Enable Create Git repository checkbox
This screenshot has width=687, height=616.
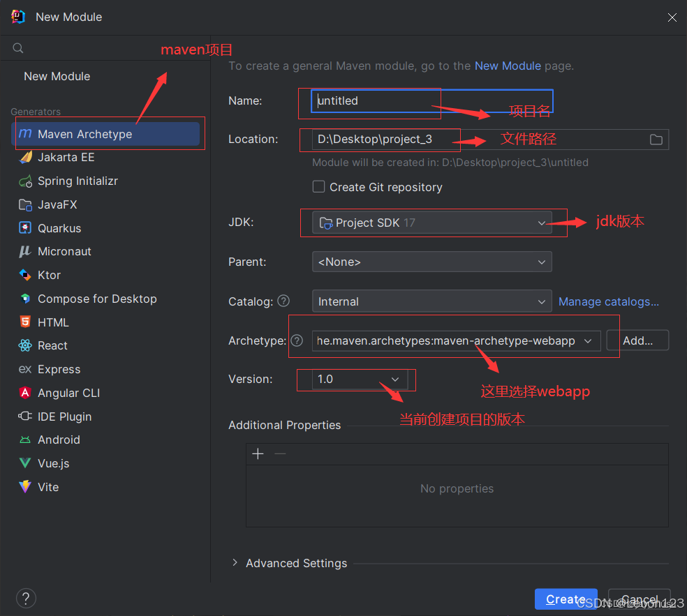pos(318,187)
